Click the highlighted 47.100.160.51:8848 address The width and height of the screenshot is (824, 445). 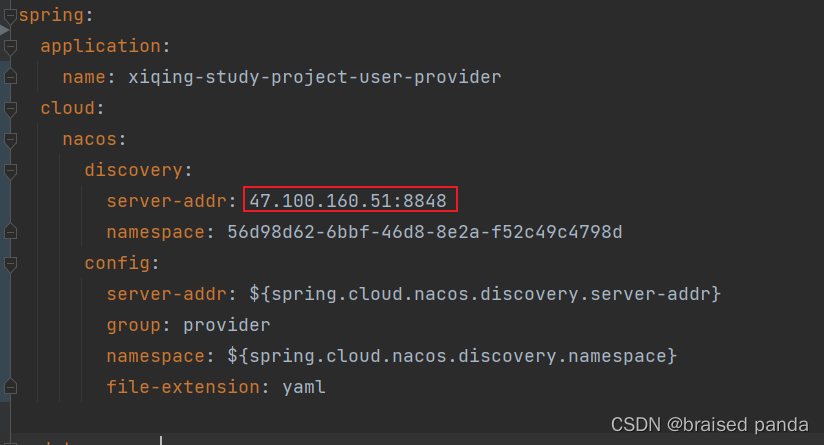[348, 201]
